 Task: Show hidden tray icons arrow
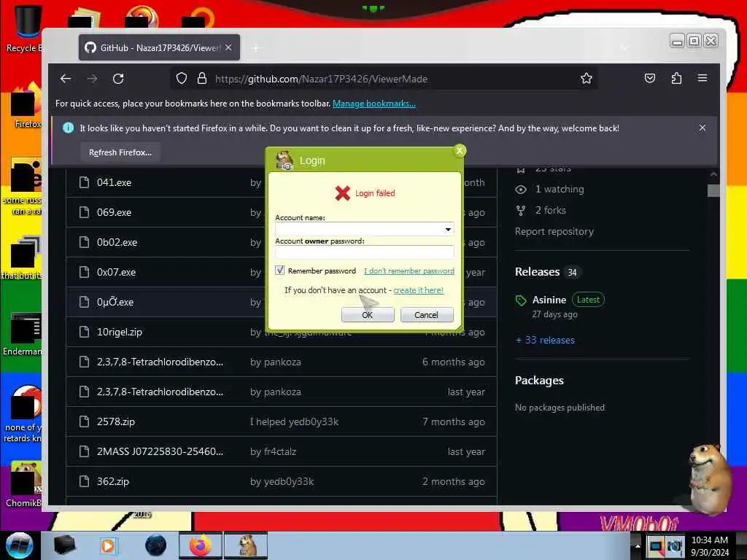638,545
